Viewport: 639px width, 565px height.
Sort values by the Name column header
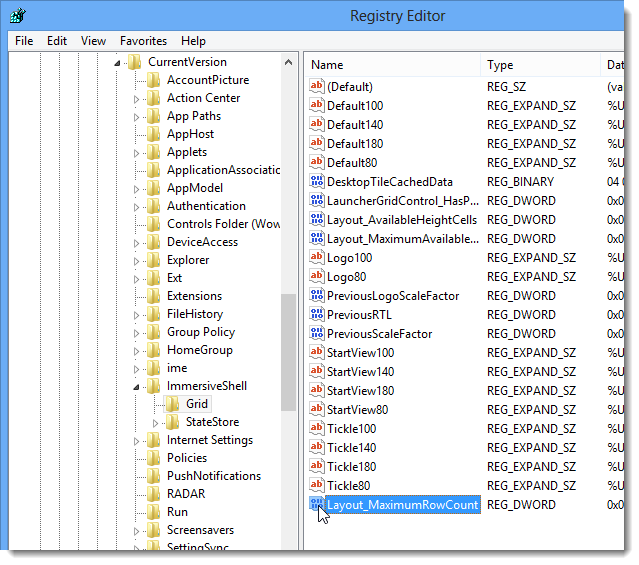(x=392, y=65)
